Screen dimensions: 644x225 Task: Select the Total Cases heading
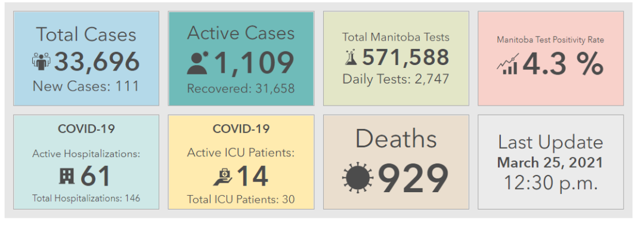(86, 34)
